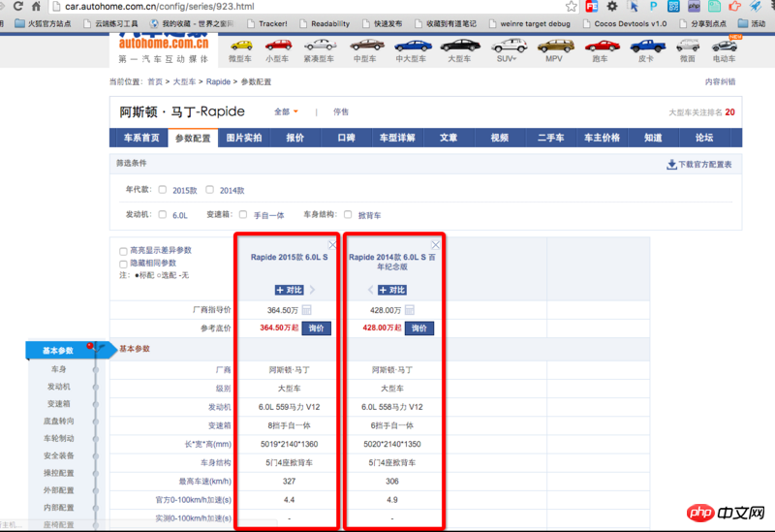
Task: Download the official config via 下载官方配置表
Action: click(x=699, y=164)
